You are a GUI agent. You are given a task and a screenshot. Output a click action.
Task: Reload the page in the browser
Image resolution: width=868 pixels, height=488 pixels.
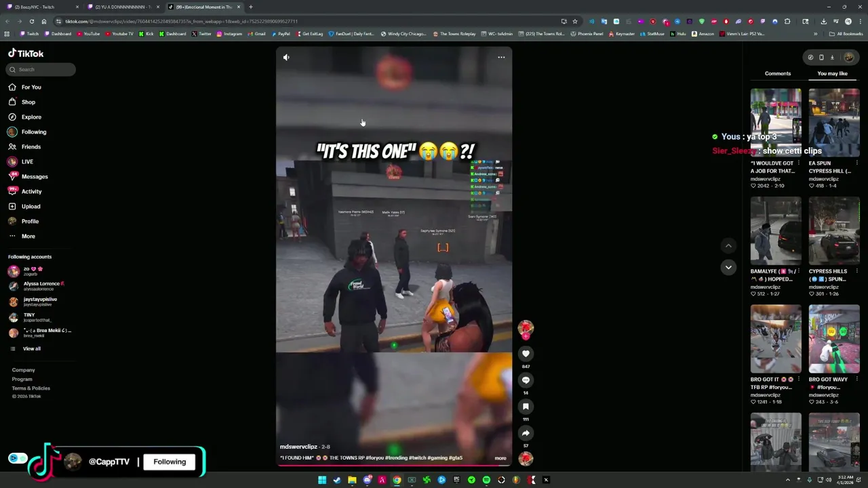32,22
